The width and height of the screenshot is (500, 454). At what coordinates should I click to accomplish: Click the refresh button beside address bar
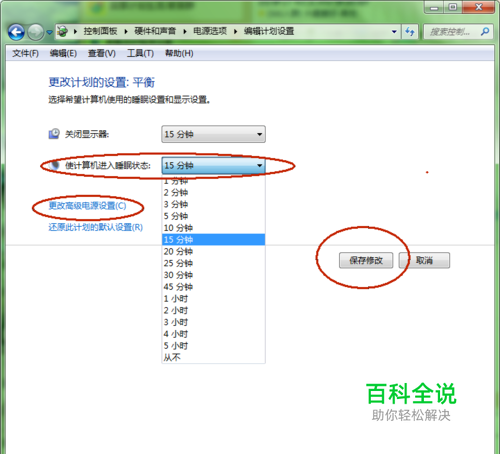coord(410,32)
